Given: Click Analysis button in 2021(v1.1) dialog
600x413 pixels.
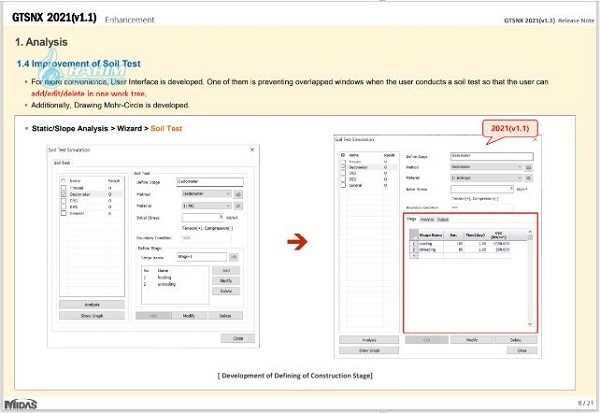Looking at the screenshot, I should [369, 340].
